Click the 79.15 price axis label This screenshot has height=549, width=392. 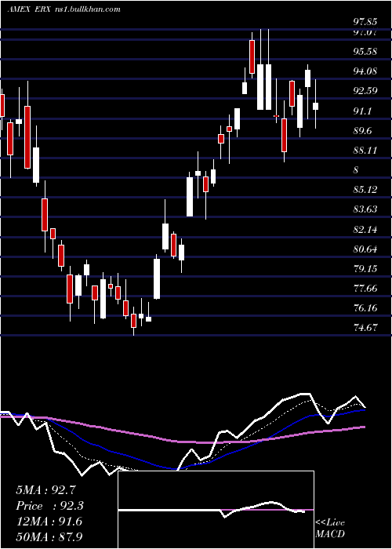point(365,269)
